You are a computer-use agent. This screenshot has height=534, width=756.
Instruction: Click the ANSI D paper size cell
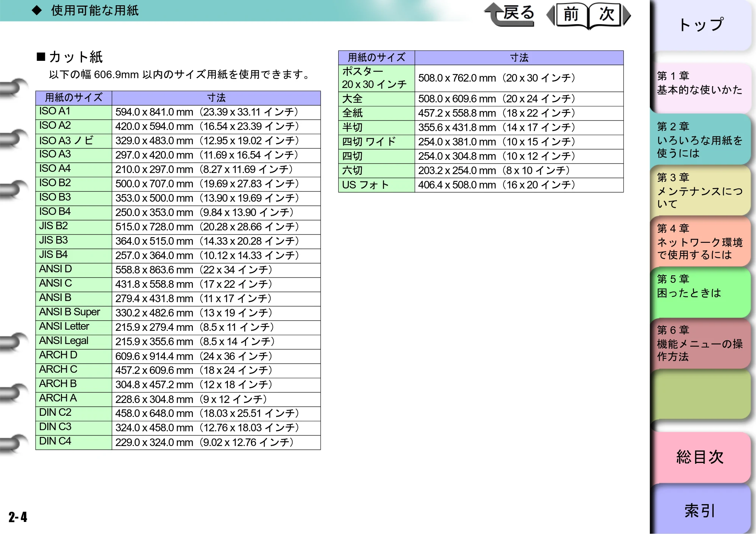click(x=74, y=270)
